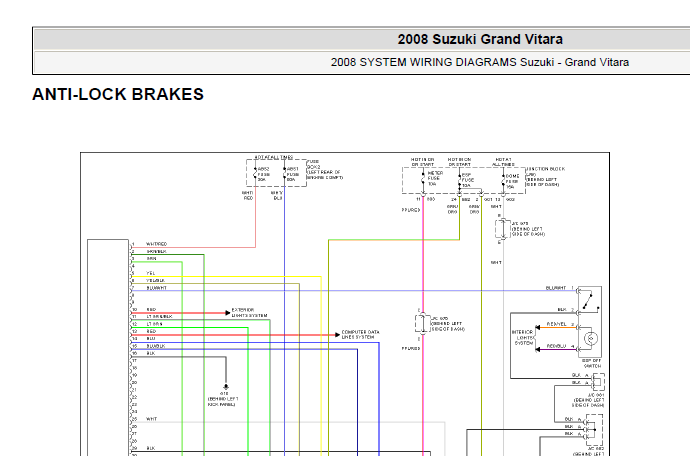Click 'YEL' wire label at pin 5

pos(150,273)
